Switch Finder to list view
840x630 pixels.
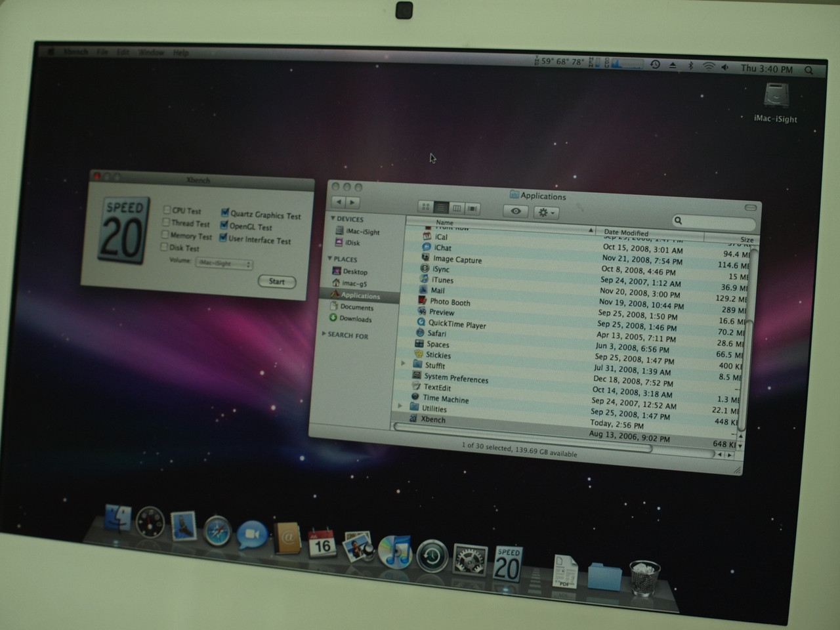pyautogui.click(x=441, y=207)
